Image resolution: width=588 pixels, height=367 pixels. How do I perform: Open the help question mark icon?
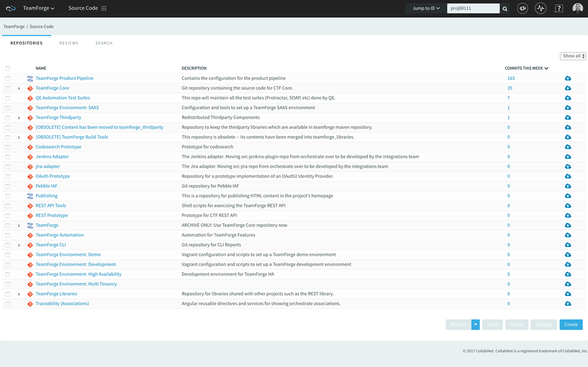pyautogui.click(x=559, y=8)
